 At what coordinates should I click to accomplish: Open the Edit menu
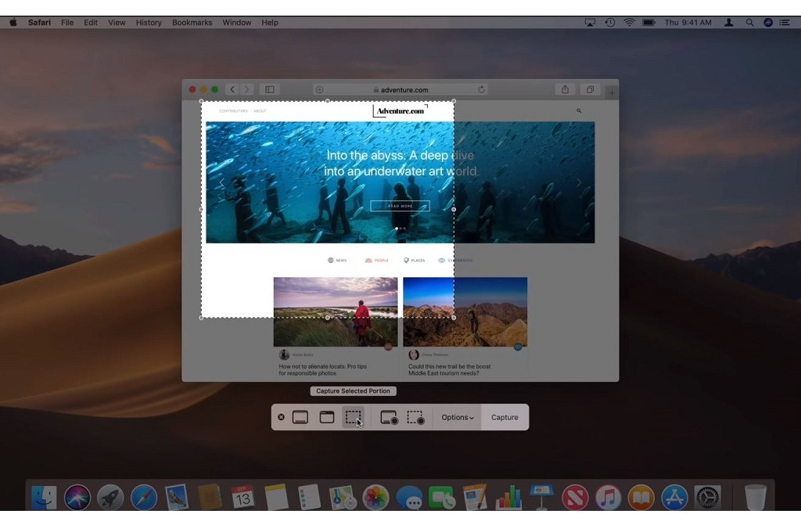coord(91,23)
